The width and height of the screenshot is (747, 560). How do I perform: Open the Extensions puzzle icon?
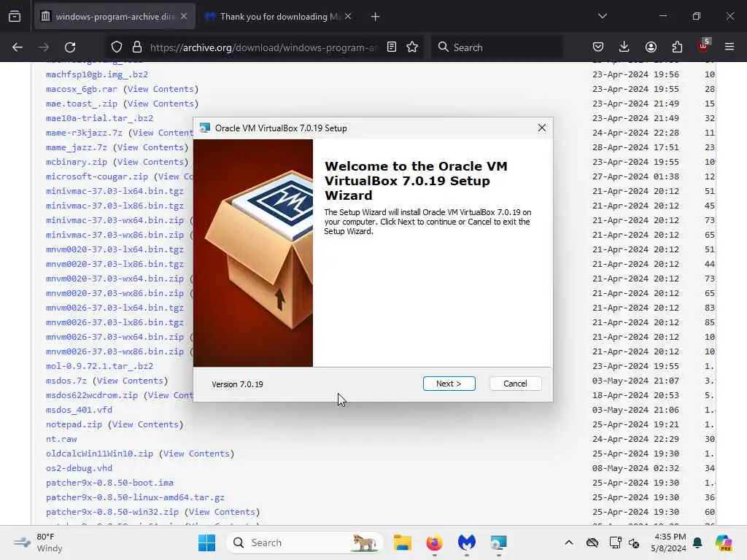tap(677, 47)
